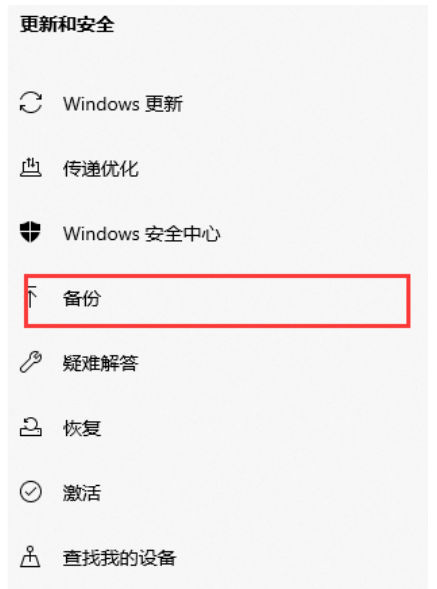
Task: Open 查找我的设备 text entry
Action: [x=119, y=558]
